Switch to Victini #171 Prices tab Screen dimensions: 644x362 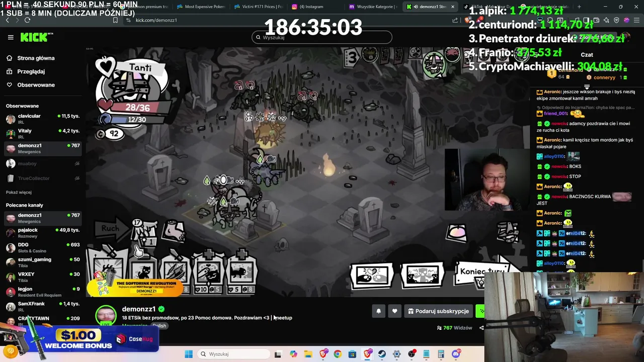[258, 7]
